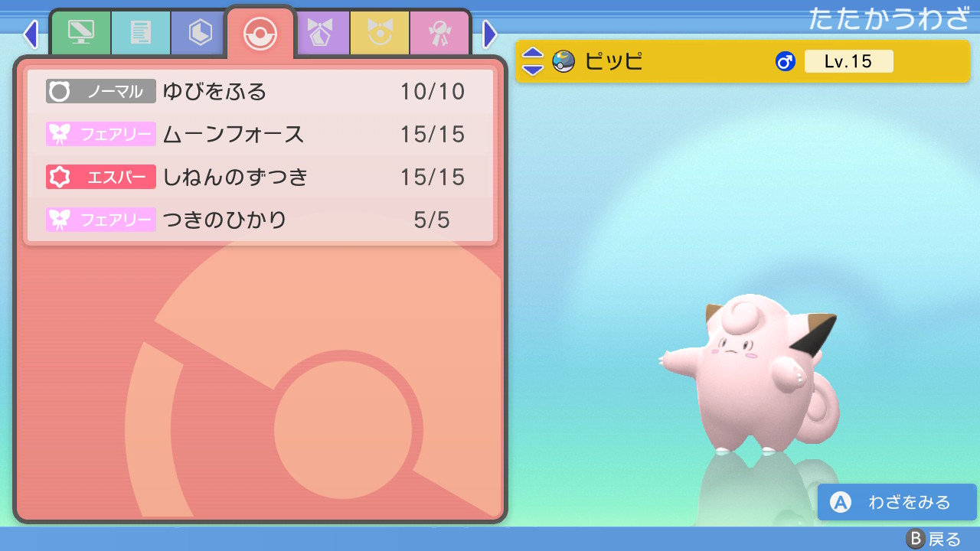Switch Pokémon using the up-down arrows
The height and width of the screenshot is (551, 980).
(533, 61)
